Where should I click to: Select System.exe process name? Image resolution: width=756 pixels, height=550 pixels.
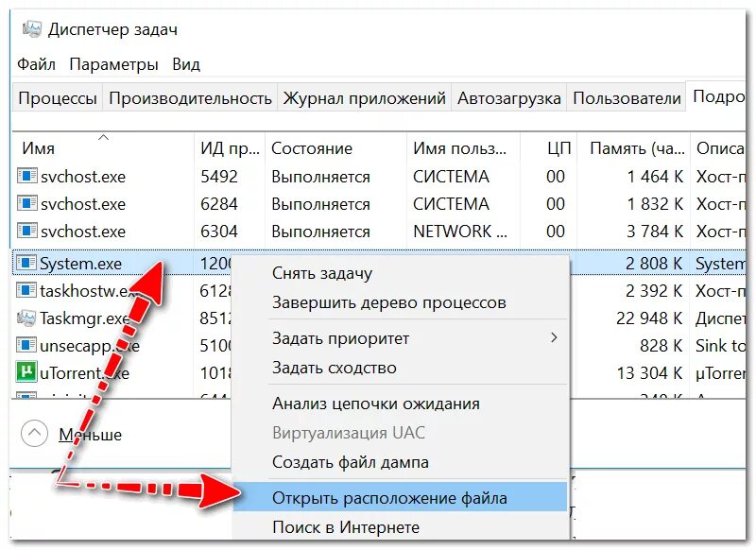point(80,264)
